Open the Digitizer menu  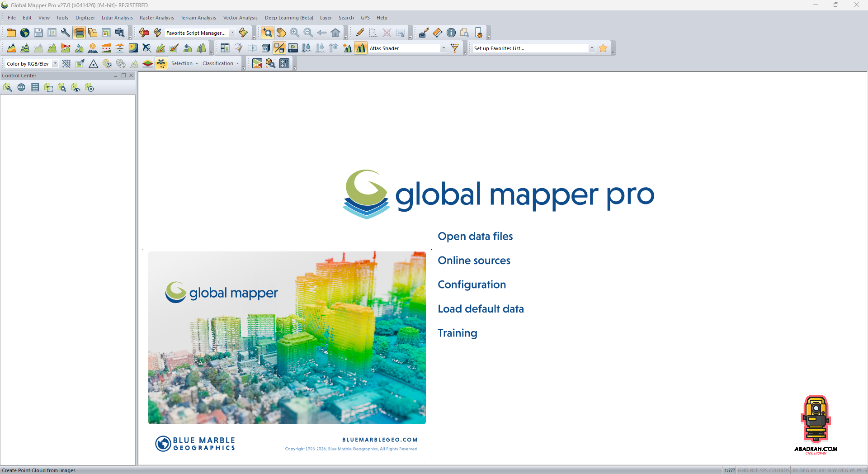[x=85, y=18]
